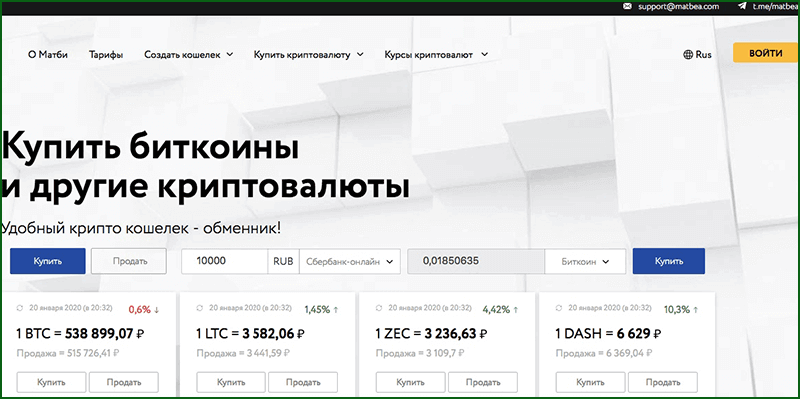800x399 pixels.
Task: Click Купить on the DASH card
Action: coord(590,382)
